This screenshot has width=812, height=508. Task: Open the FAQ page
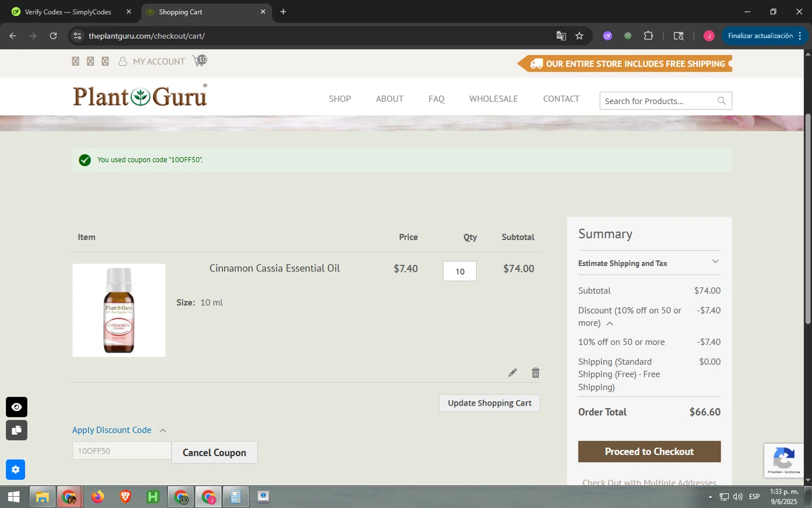click(x=436, y=99)
